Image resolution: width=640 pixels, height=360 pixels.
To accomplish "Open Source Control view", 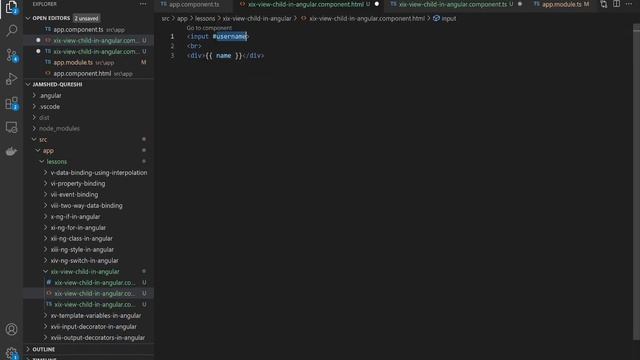I will tap(11, 55).
